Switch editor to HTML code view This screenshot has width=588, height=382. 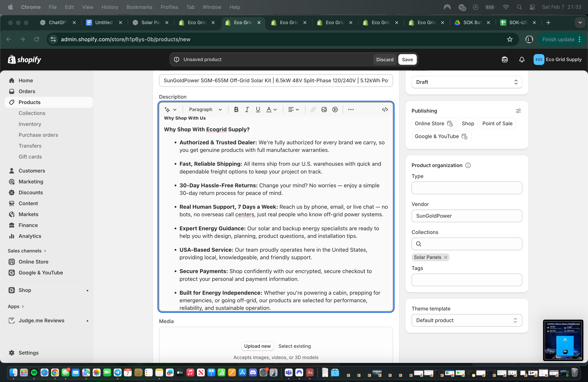coord(385,110)
